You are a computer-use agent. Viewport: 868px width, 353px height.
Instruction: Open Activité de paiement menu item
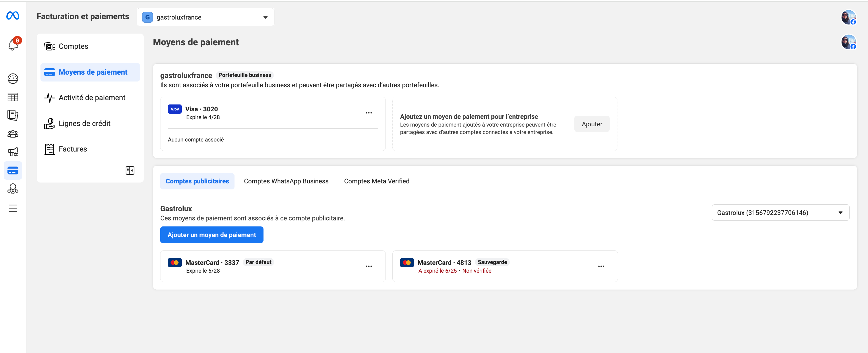coord(90,98)
